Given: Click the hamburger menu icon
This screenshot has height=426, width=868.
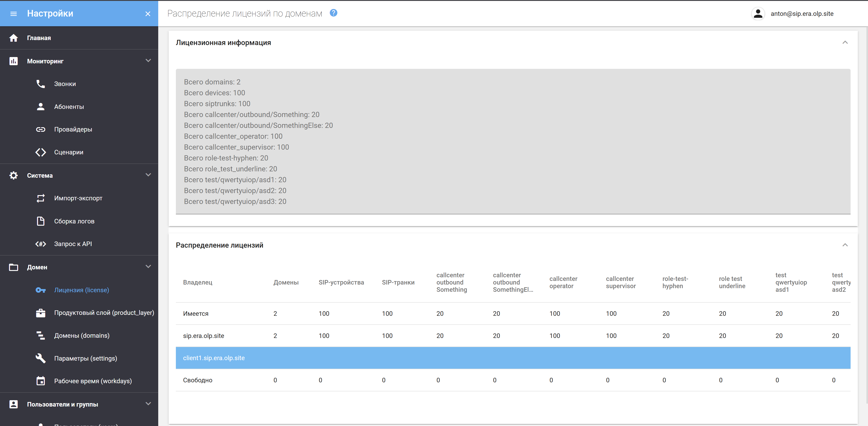Looking at the screenshot, I should 14,14.
